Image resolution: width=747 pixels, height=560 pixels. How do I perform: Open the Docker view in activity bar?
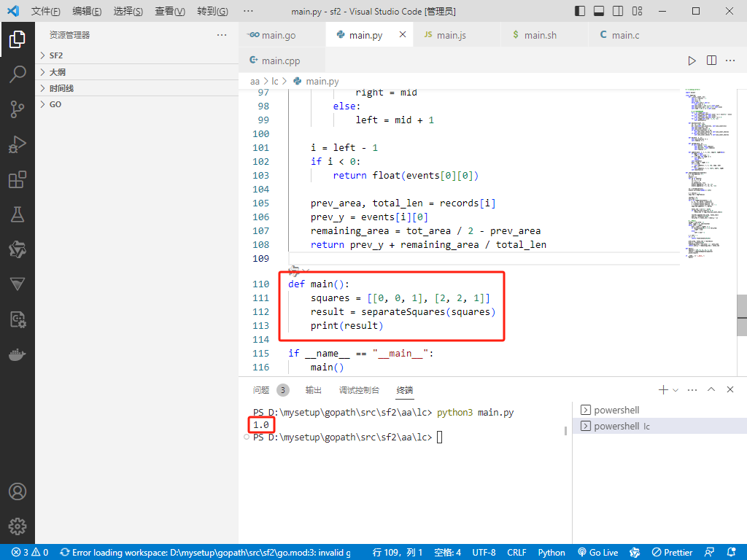pos(18,355)
